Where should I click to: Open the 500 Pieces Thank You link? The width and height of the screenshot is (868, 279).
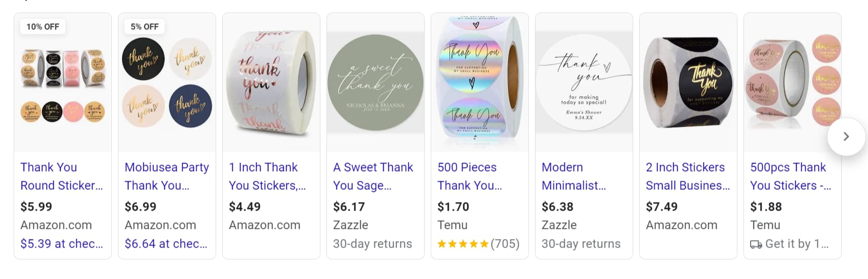[470, 176]
